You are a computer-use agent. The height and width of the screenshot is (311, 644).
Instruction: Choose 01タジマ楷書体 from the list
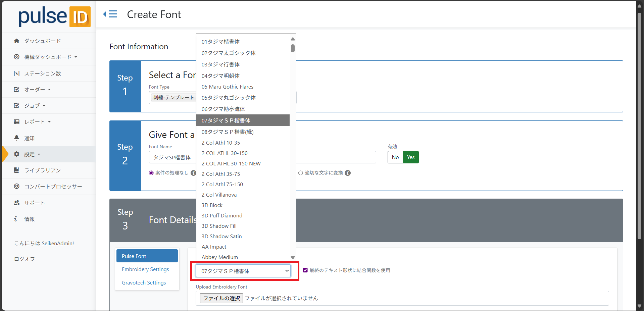[x=243, y=42]
